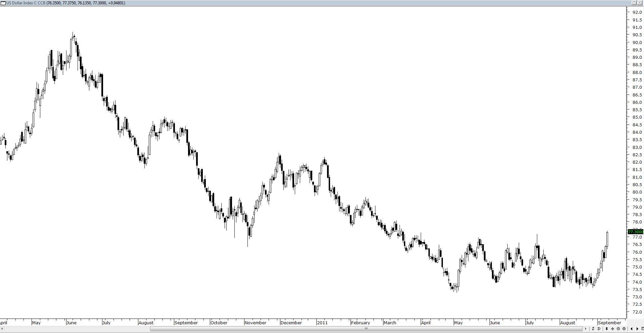Activate the four-way pan chart icon
The height and width of the screenshot is (333, 644).
(x=613, y=329)
